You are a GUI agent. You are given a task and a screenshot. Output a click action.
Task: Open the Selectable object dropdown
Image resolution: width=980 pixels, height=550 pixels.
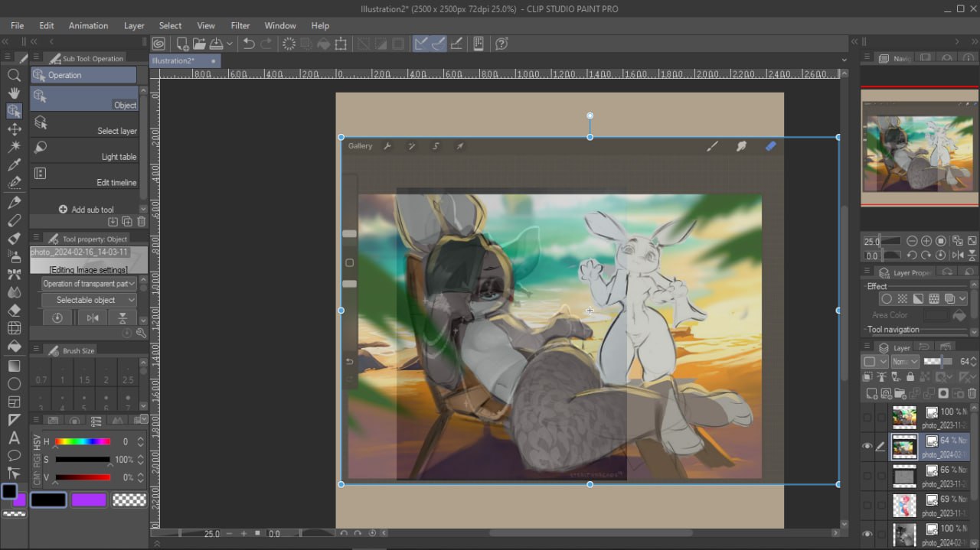point(89,300)
